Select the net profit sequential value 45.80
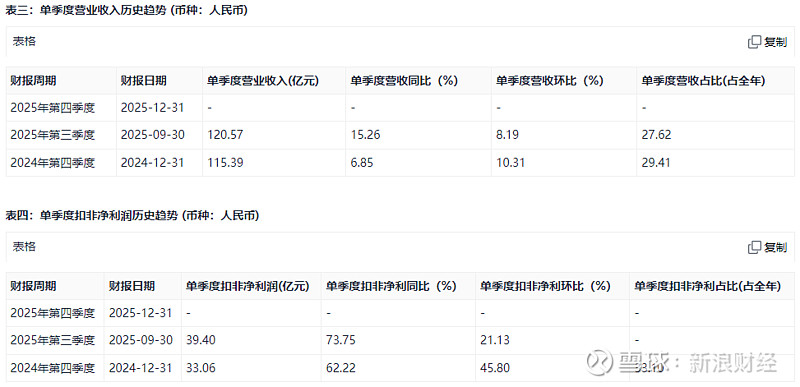 495,368
